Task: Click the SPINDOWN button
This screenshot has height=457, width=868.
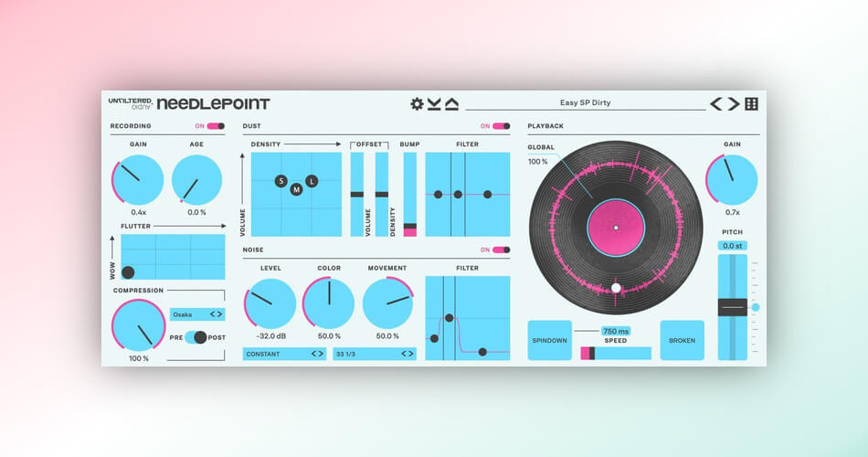Action: 550,340
